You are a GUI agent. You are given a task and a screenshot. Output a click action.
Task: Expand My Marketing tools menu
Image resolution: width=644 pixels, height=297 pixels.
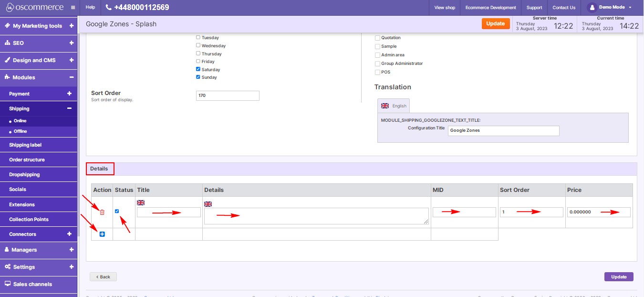tap(72, 26)
